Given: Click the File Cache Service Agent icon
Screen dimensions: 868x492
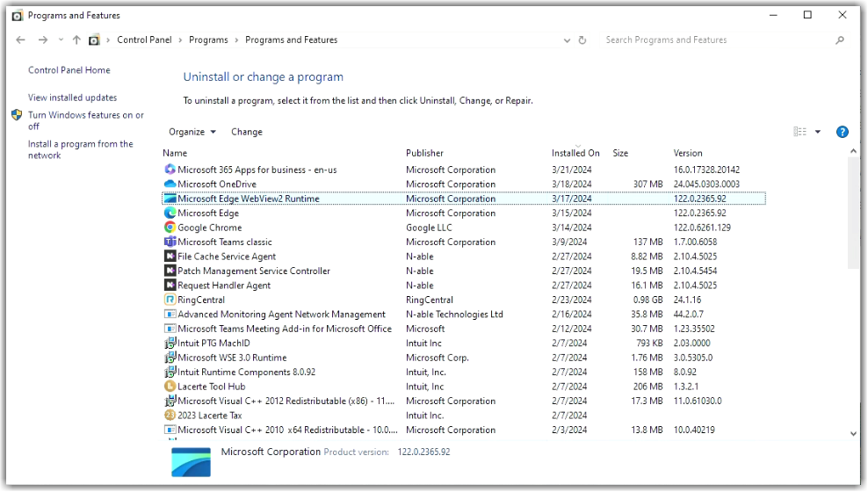Looking at the screenshot, I should [x=170, y=256].
